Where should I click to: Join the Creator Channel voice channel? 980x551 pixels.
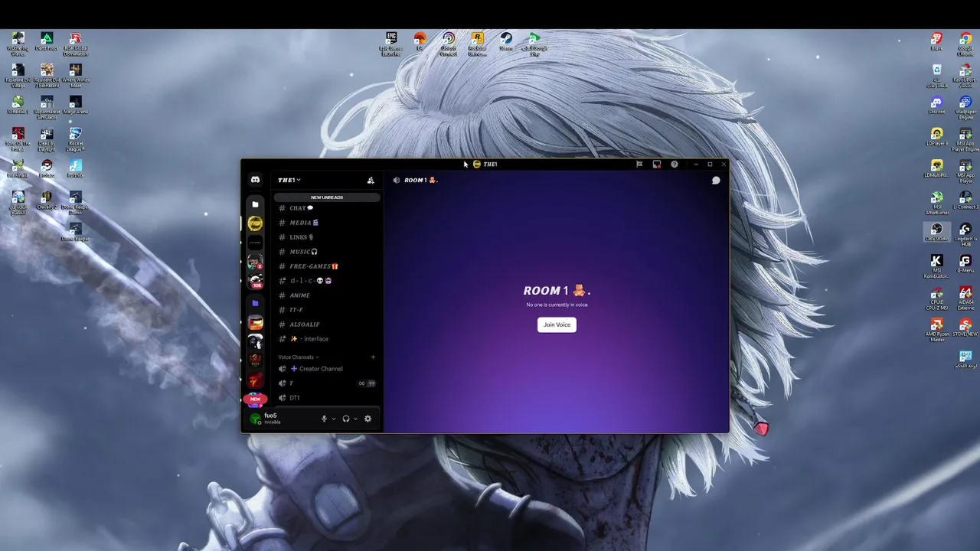(x=327, y=369)
